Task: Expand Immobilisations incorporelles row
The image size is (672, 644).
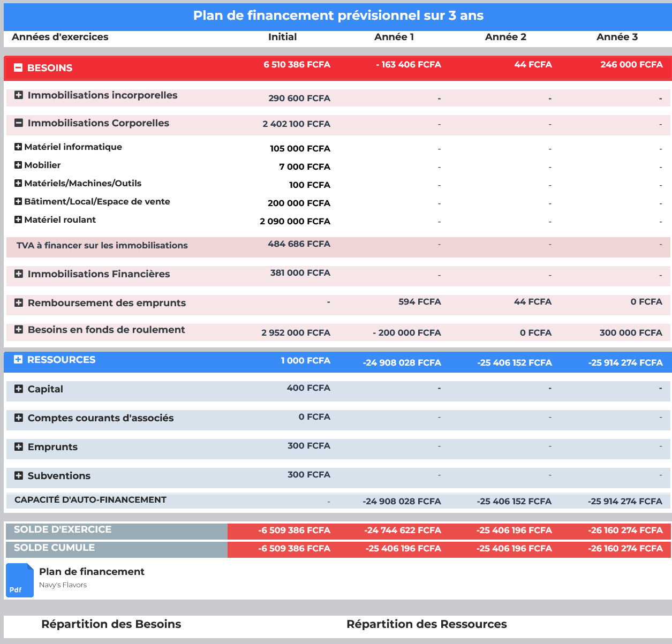Action: pyautogui.click(x=19, y=95)
